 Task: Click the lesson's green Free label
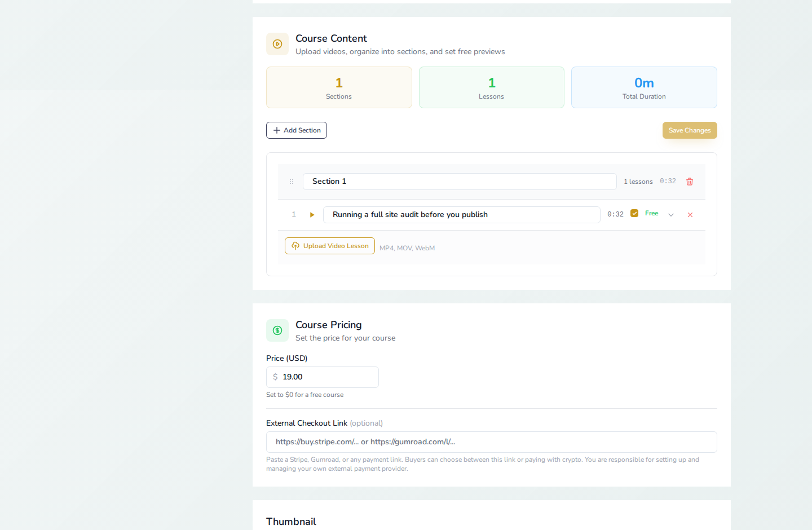pos(652,213)
